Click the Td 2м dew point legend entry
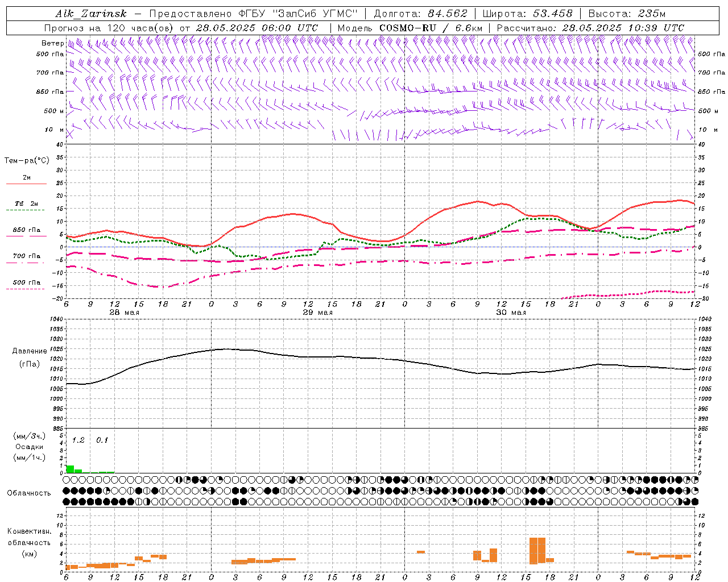 click(x=27, y=203)
